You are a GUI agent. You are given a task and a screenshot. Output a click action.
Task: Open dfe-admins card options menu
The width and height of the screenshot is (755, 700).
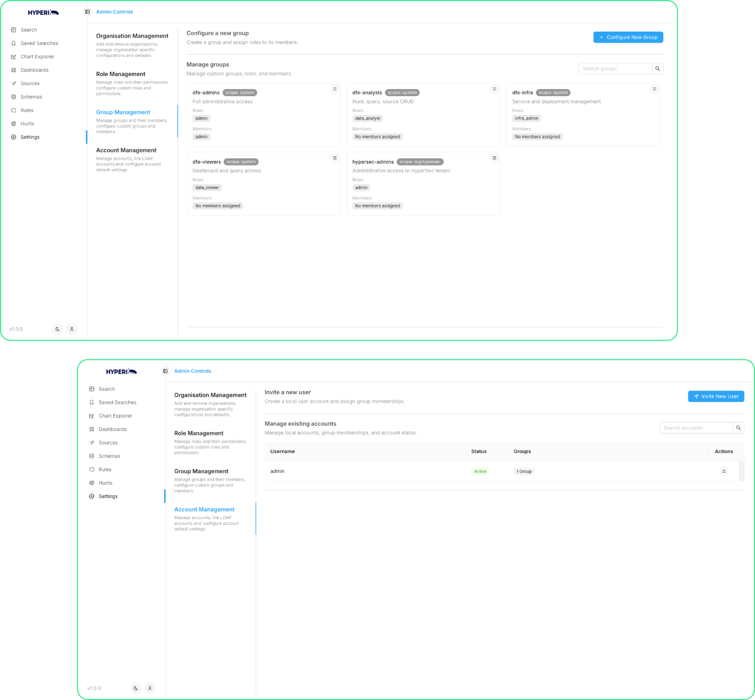pos(335,89)
